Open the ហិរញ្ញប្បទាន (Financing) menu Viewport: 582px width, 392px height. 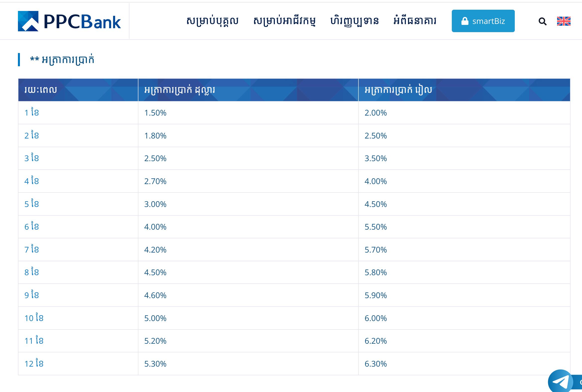click(x=354, y=21)
